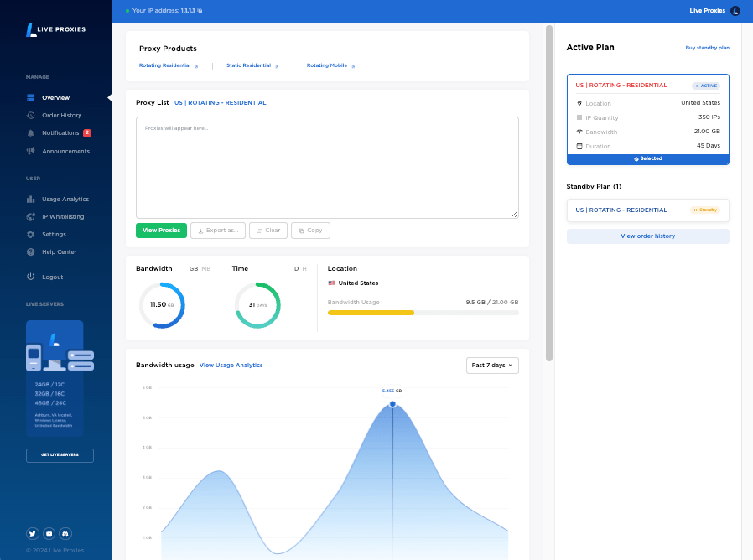Click the 31 days time ring gauge

pyautogui.click(x=258, y=305)
